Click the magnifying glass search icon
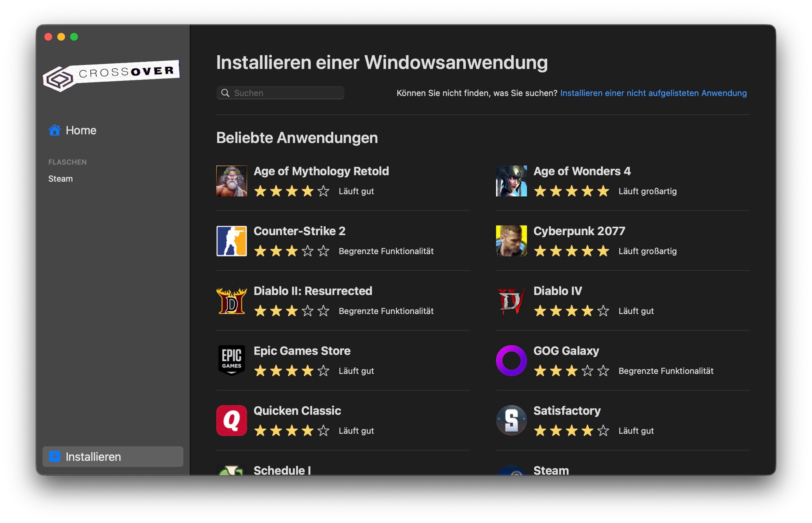Viewport: 812px width, 523px height. pyautogui.click(x=225, y=93)
